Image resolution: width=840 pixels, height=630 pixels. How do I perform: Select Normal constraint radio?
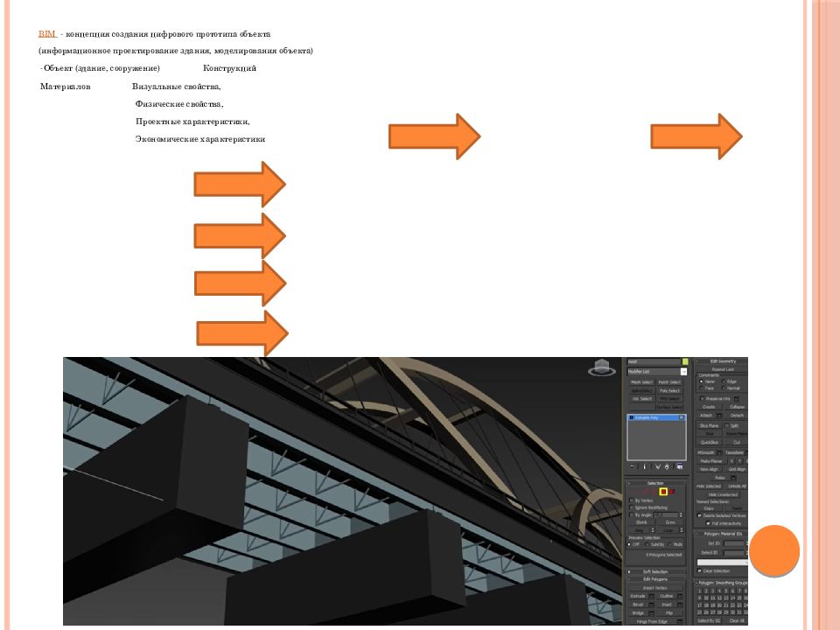[x=724, y=388]
